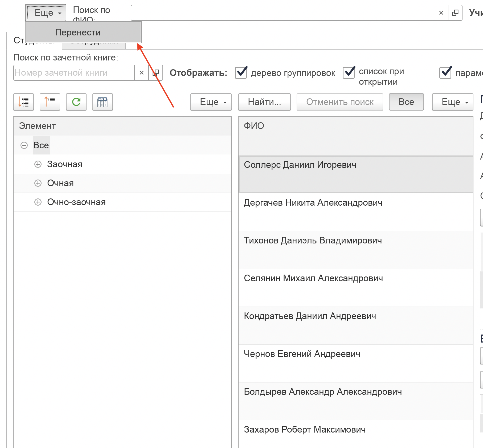This screenshot has height=448, width=483.
Task: Clear the FIO search field
Action: pos(441,13)
